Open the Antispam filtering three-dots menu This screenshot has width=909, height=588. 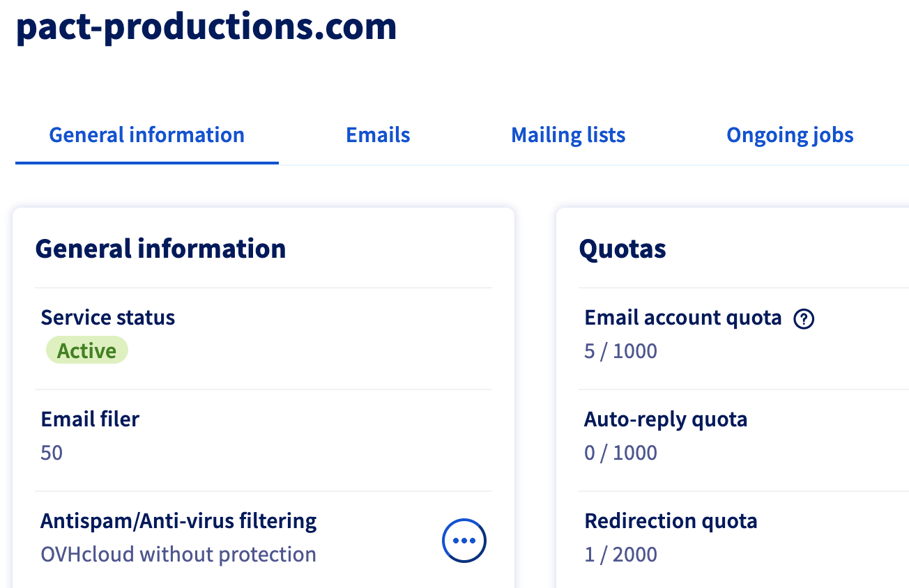464,540
